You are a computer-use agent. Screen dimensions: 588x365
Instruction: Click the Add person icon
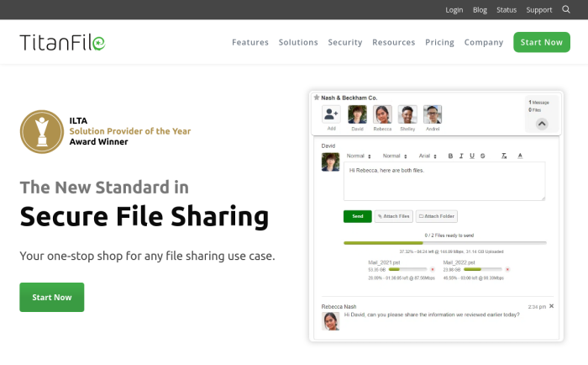point(331,114)
